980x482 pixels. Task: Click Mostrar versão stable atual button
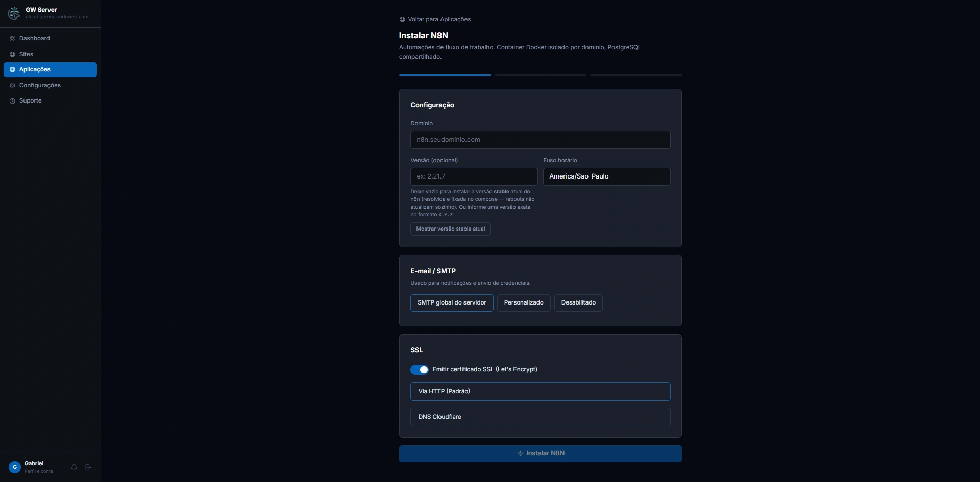click(x=450, y=229)
